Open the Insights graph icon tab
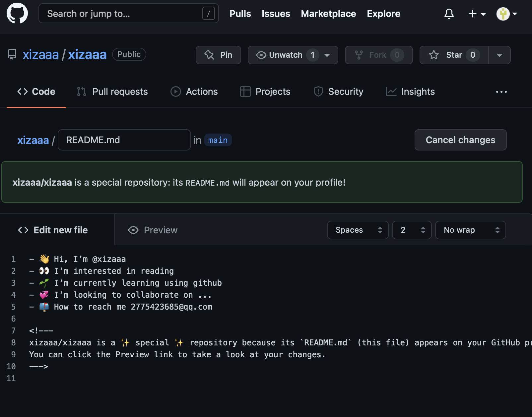Viewport: 532px width, 417px height. [391, 91]
